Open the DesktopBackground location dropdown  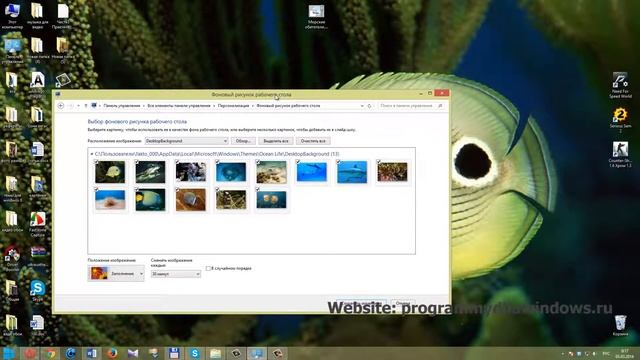187,141
